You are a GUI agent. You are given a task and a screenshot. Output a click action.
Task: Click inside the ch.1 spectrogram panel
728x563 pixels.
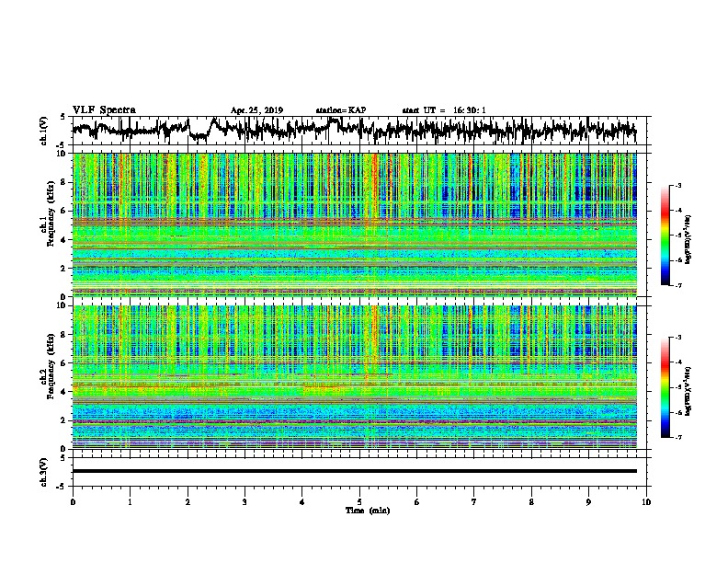point(355,224)
